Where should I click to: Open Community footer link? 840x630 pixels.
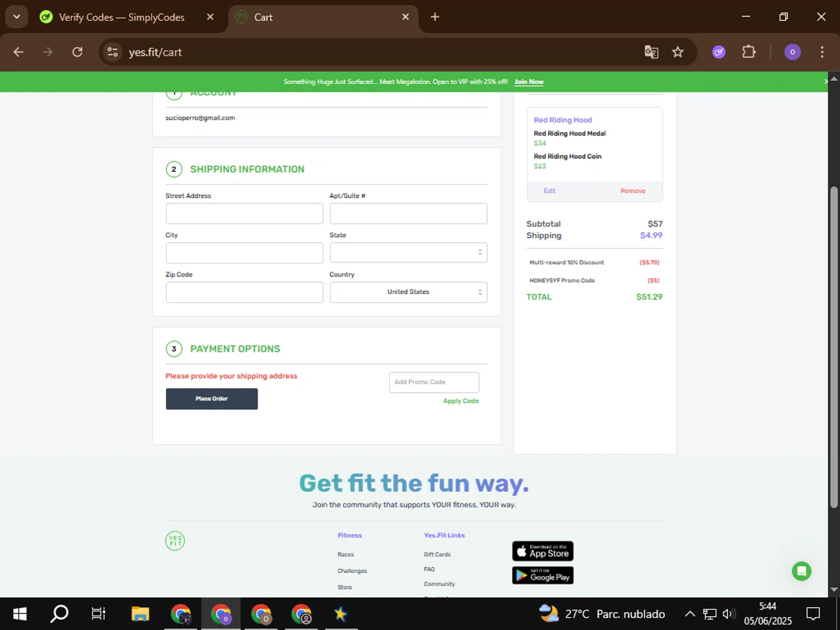click(439, 584)
